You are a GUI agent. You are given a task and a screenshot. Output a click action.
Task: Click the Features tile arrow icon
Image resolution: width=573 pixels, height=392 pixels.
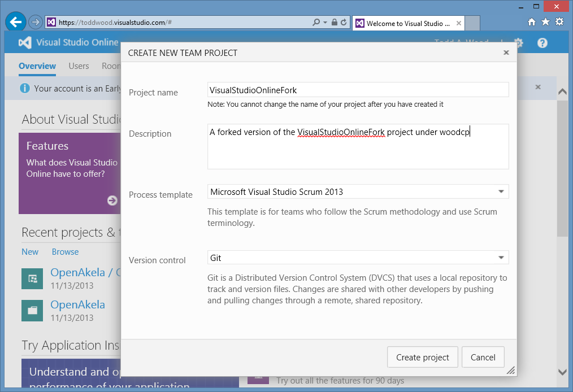112,200
